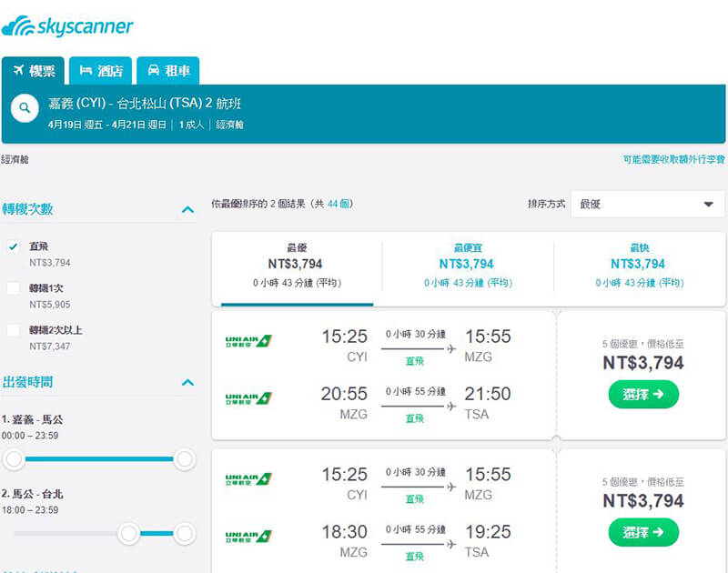
Task: Click UNI Air logo on 20:55 flight
Action: point(248,398)
